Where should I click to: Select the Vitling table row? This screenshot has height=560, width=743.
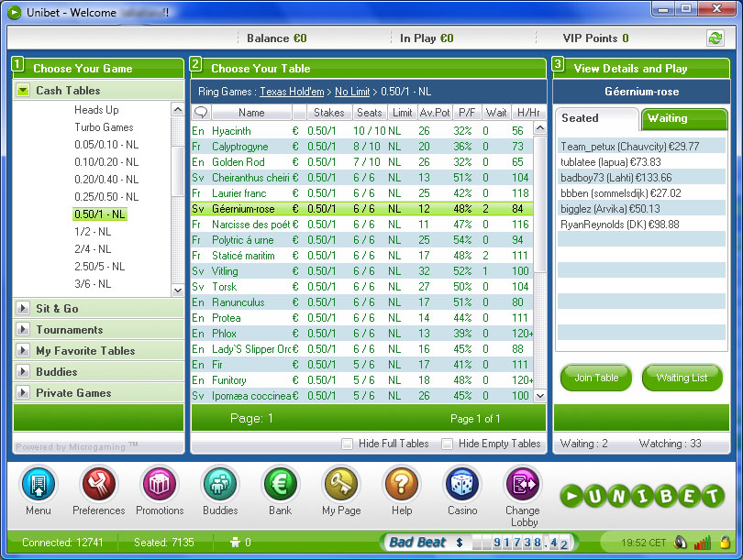(362, 271)
